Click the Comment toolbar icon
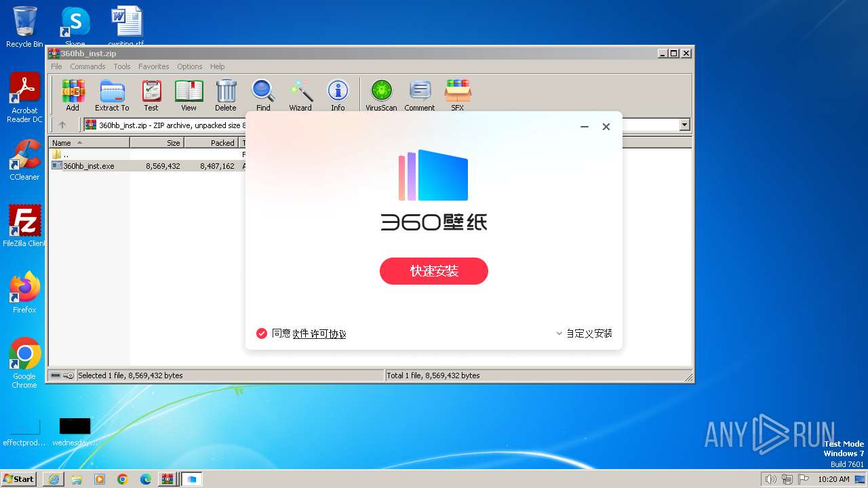The image size is (868, 488). point(420,96)
